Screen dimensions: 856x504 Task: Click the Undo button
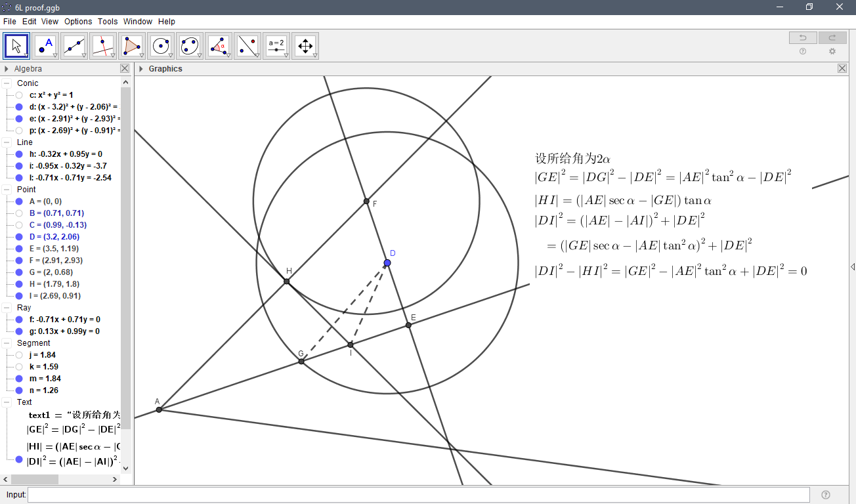coord(802,37)
